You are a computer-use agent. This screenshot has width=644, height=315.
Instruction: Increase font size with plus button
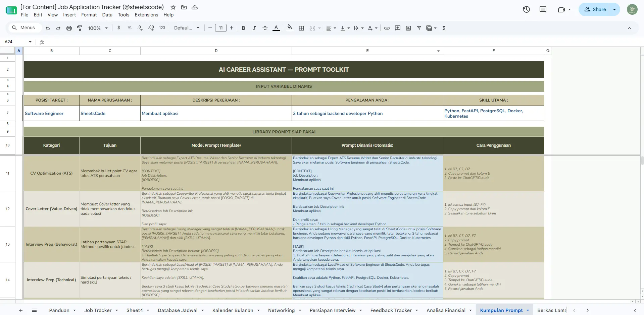(x=232, y=28)
